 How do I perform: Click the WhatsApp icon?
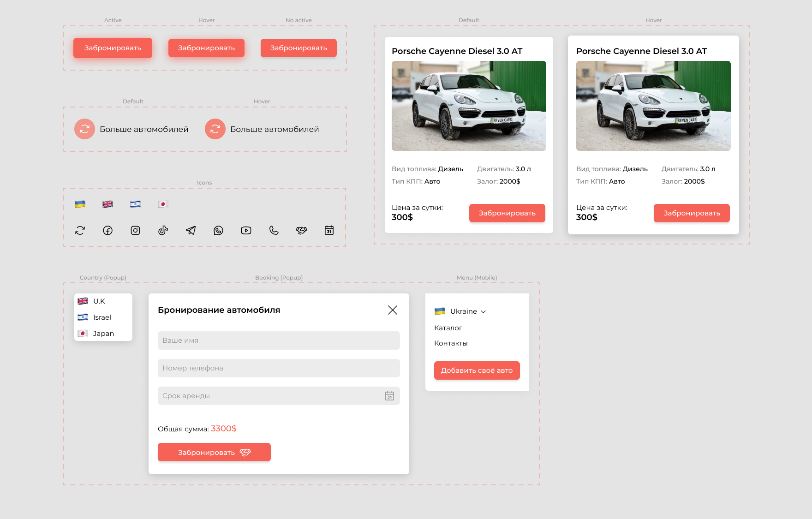coord(218,230)
